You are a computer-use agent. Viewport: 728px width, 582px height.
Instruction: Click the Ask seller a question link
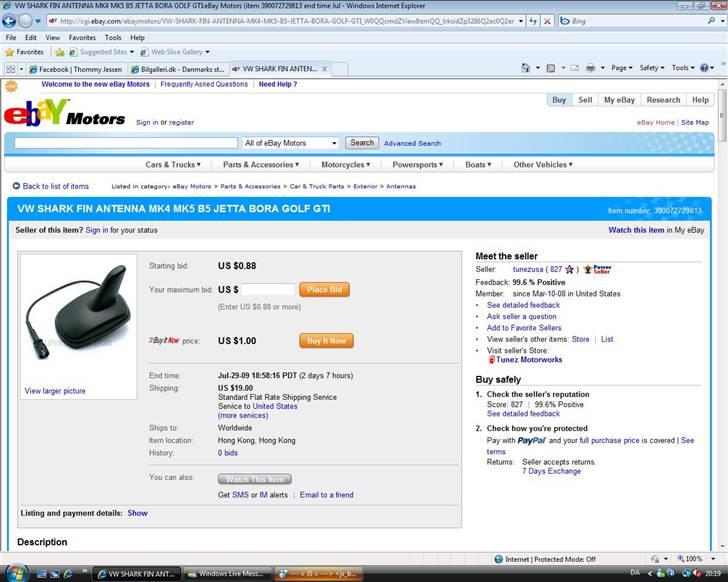pyautogui.click(x=521, y=316)
